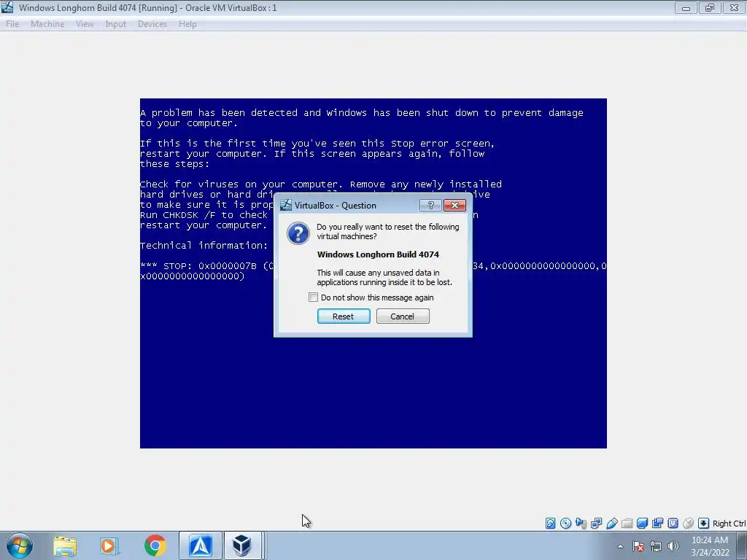Click the Right Ctrl host key label
The width and height of the screenshot is (747, 560).
[729, 524]
